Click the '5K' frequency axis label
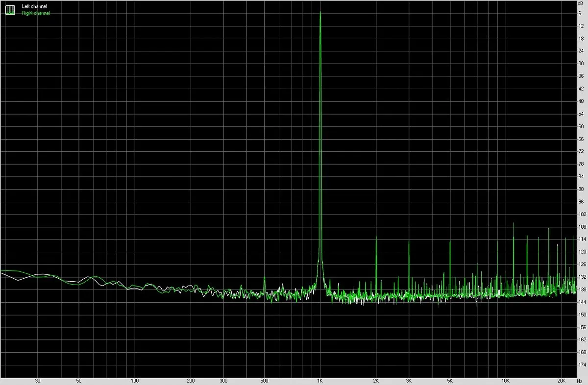 pyautogui.click(x=450, y=381)
